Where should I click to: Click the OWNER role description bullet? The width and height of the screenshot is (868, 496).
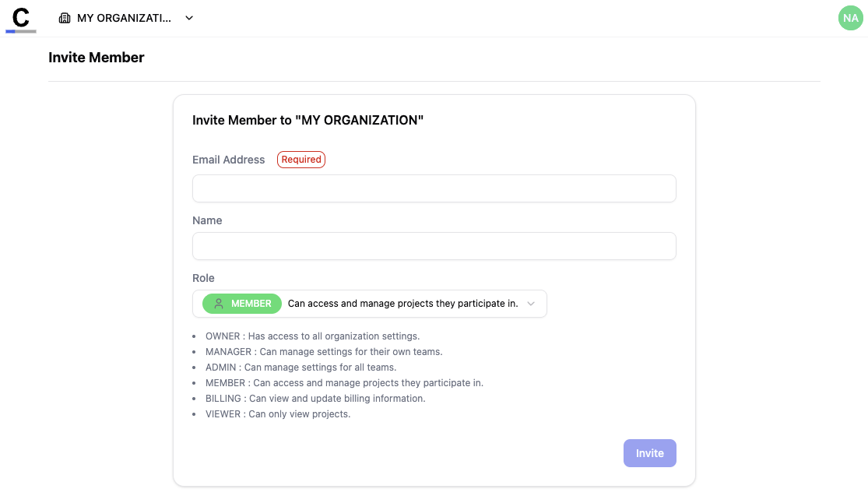click(311, 336)
